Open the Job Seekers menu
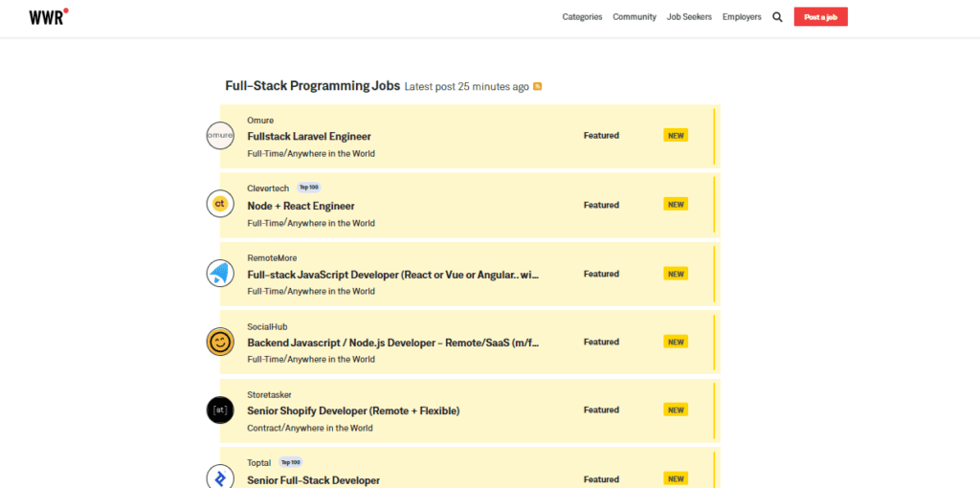Image resolution: width=980 pixels, height=488 pixels. coord(689,17)
